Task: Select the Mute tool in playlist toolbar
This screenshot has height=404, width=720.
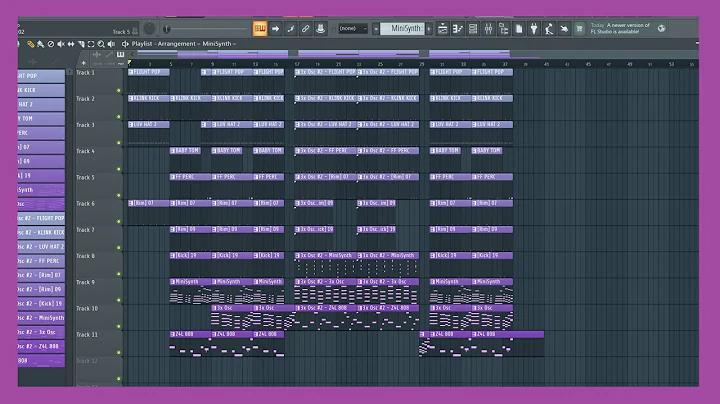Action: (x=61, y=44)
